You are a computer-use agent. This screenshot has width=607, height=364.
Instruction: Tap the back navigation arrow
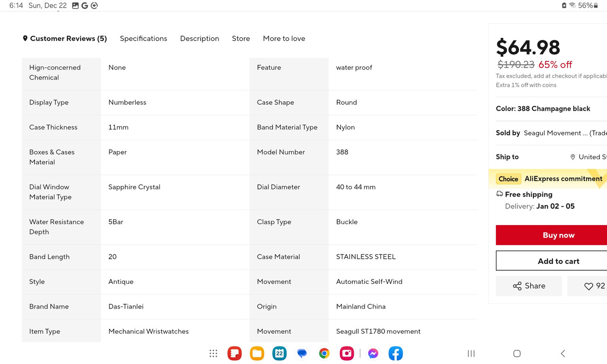pos(563,354)
